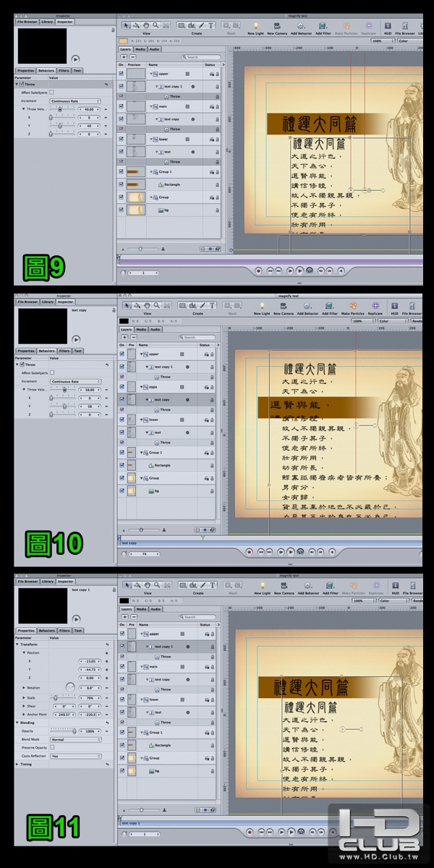
Task: Click New Camera icon in figure 11 toolbar
Action: [283, 584]
